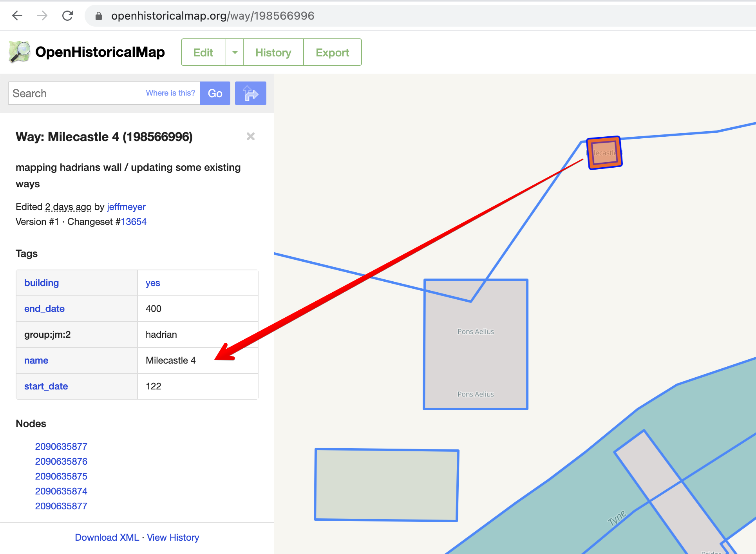The image size is (756, 554).
Task: Click the OpenHistoricalMap magnifying glass logo
Action: pyautogui.click(x=19, y=52)
